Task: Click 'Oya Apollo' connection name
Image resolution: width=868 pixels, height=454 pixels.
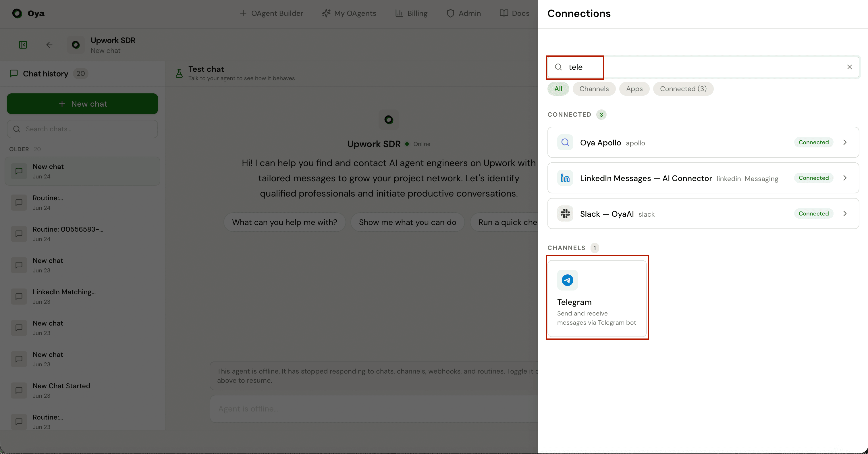Action: tap(600, 143)
